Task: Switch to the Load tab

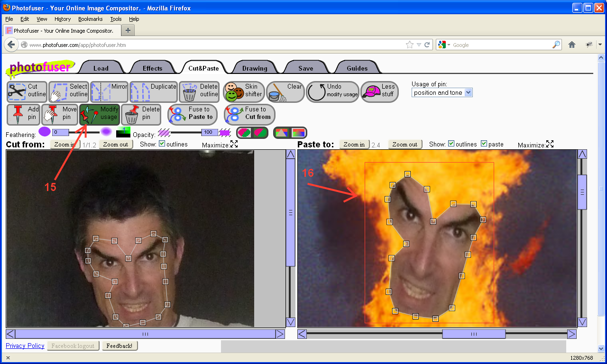Action: (x=101, y=68)
